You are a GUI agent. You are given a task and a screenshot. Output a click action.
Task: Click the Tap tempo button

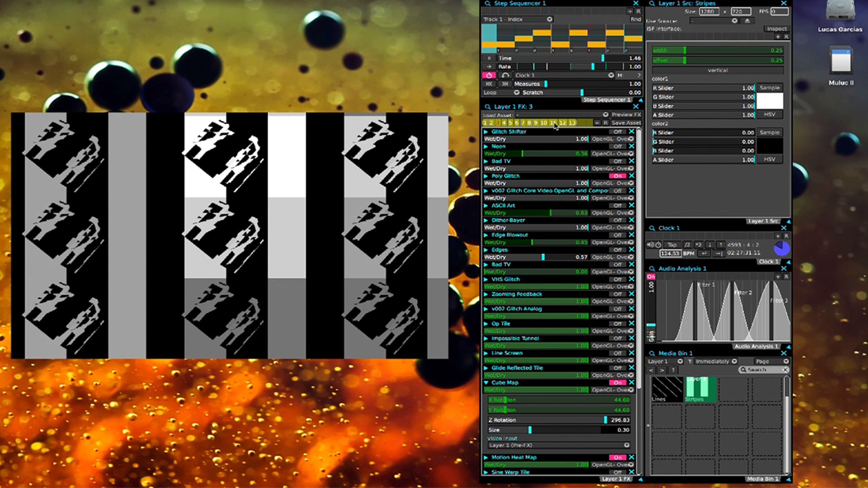tap(672, 245)
